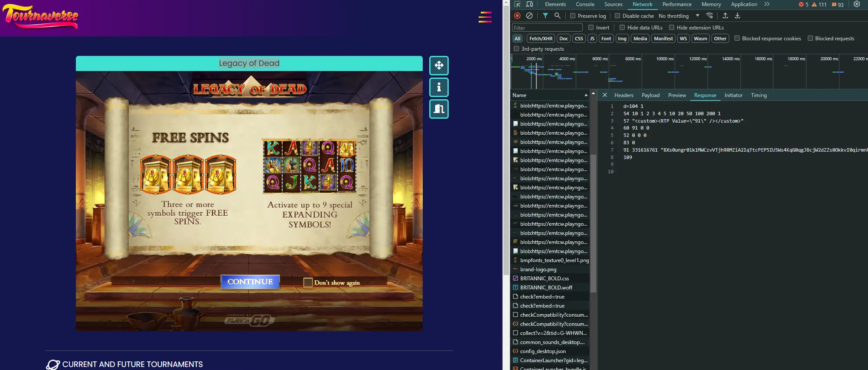
Task: Click the Legacy of Dead title bar
Action: click(249, 63)
